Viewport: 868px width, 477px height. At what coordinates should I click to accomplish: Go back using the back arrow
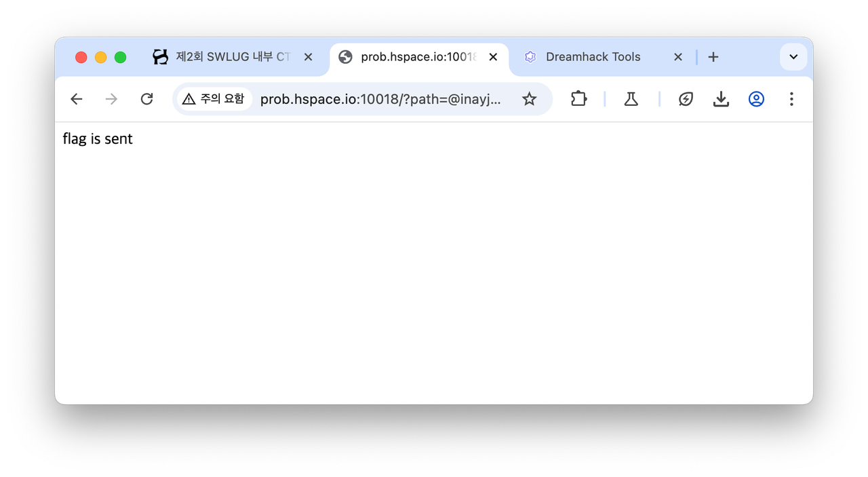point(76,99)
